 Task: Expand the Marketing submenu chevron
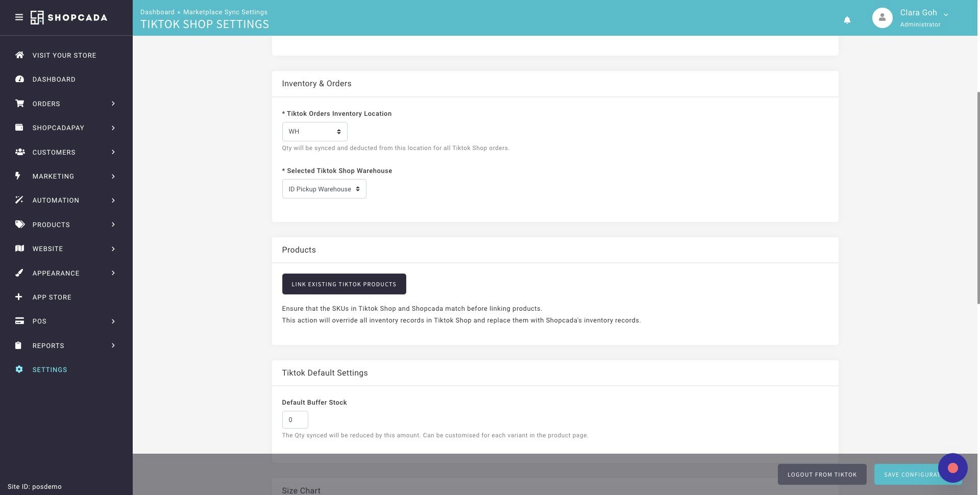(113, 176)
